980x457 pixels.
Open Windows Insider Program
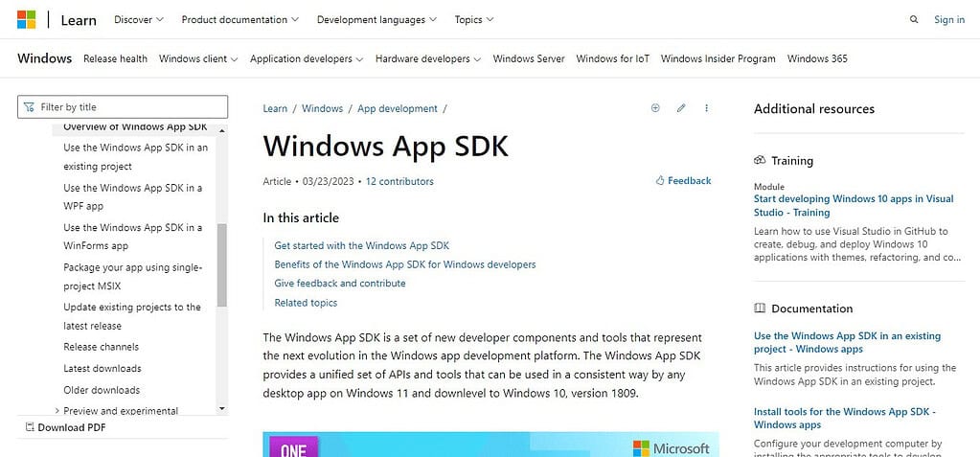tap(718, 58)
